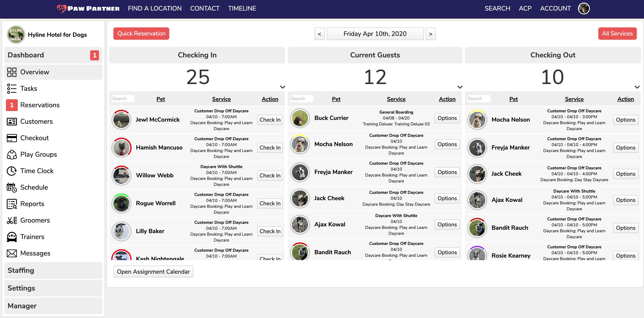Open Checkout via the credit card icon
The image size is (644, 318).
point(11,138)
